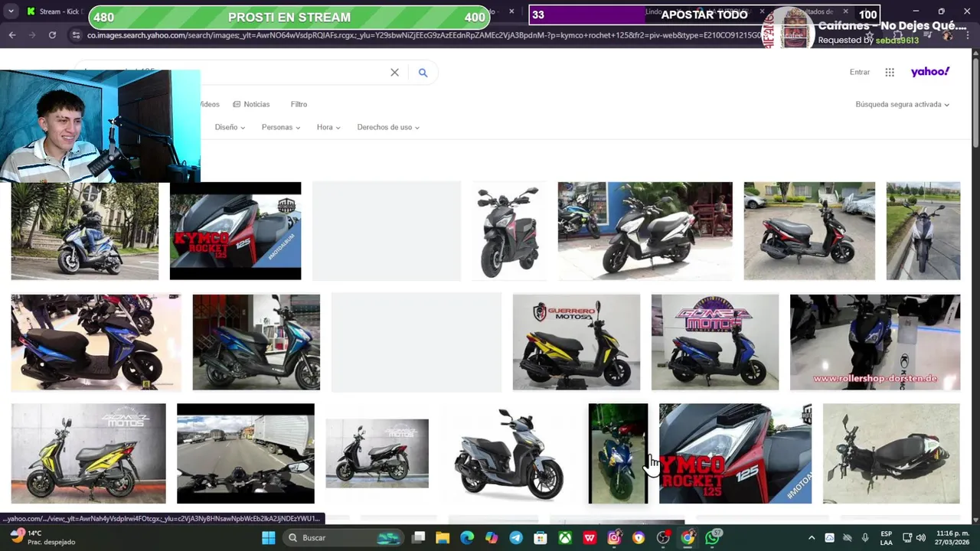Image resolution: width=980 pixels, height=551 pixels.
Task: Launch File Explorer from taskbar
Action: tap(443, 538)
